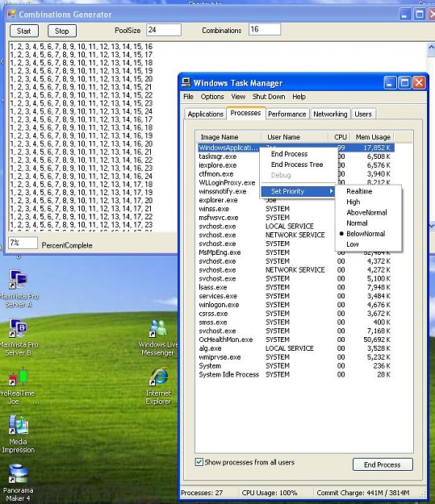
Task: Select the csrss.exe process row
Action: 295,314
